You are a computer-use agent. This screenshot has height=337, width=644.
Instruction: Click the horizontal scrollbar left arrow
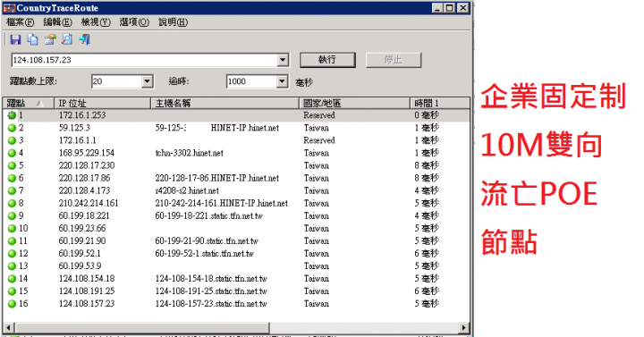point(8,327)
